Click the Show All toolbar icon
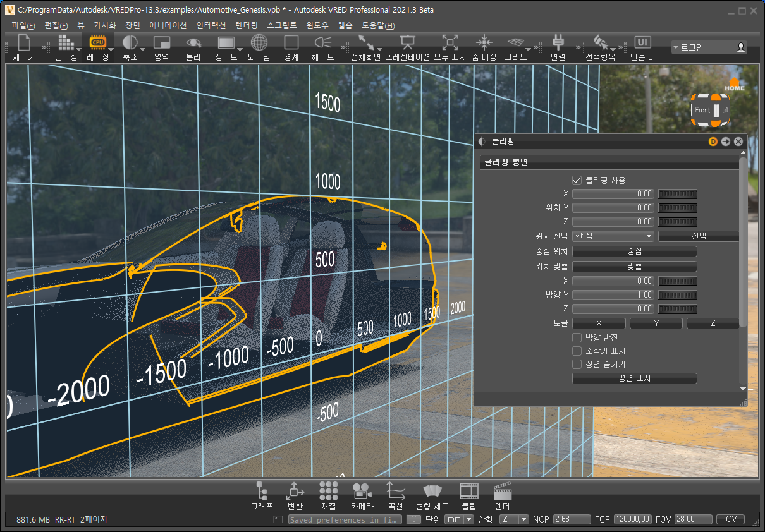This screenshot has height=532, width=765. pyautogui.click(x=450, y=43)
